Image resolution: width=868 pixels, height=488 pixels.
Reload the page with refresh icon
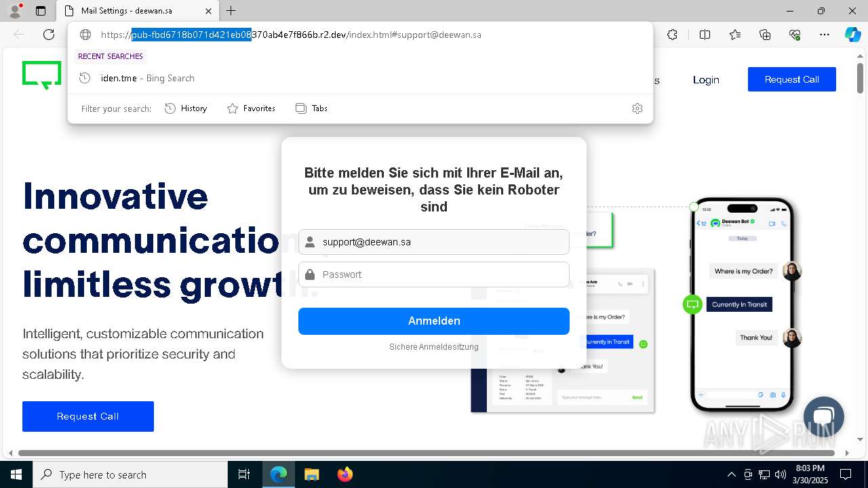pyautogui.click(x=49, y=35)
